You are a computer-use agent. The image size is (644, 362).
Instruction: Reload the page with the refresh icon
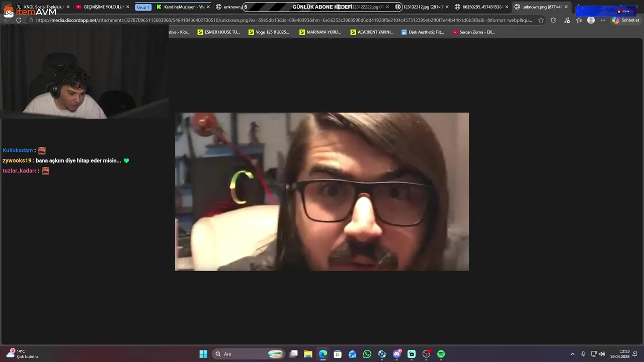coord(19,20)
